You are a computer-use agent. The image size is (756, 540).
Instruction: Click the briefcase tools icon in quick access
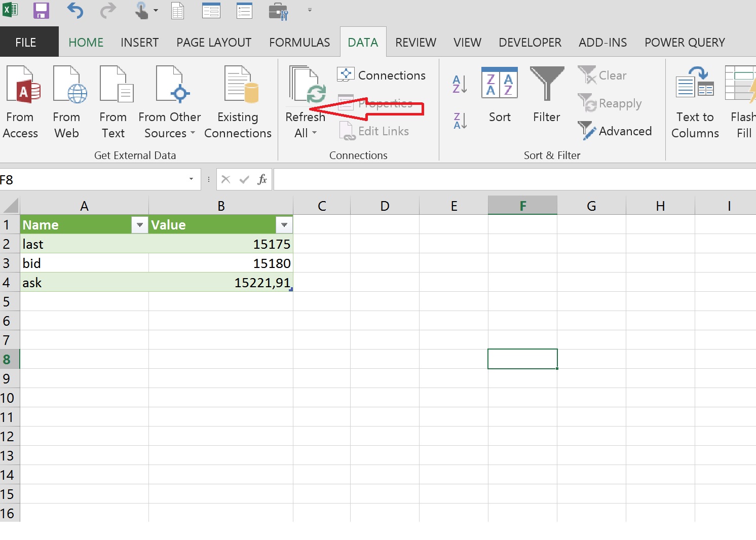tap(278, 11)
